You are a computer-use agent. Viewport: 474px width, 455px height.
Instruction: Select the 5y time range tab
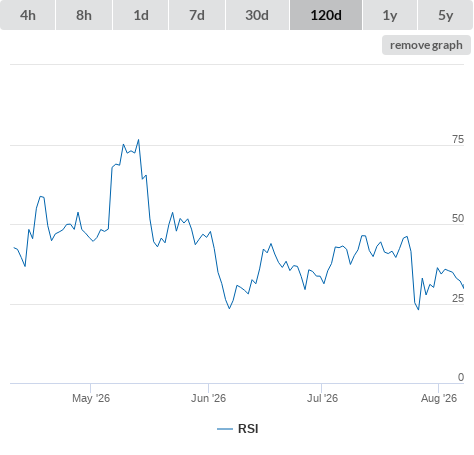pyautogui.click(x=445, y=15)
